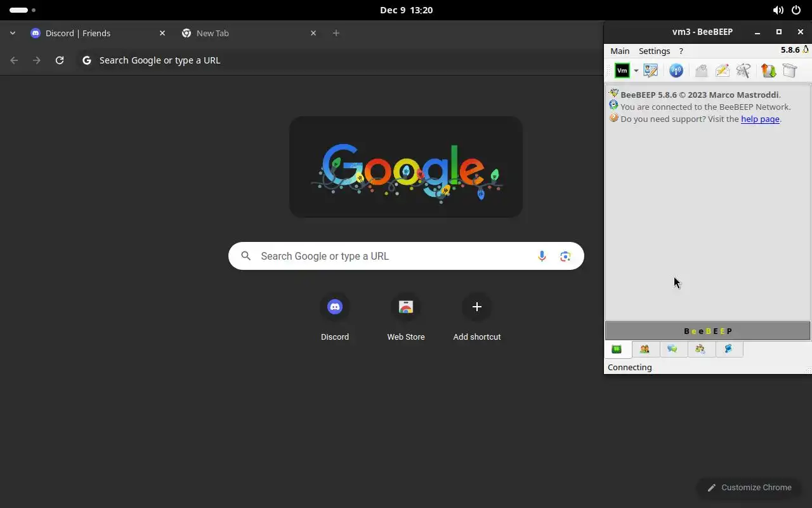Click the Google holiday lights doodle

click(x=406, y=166)
